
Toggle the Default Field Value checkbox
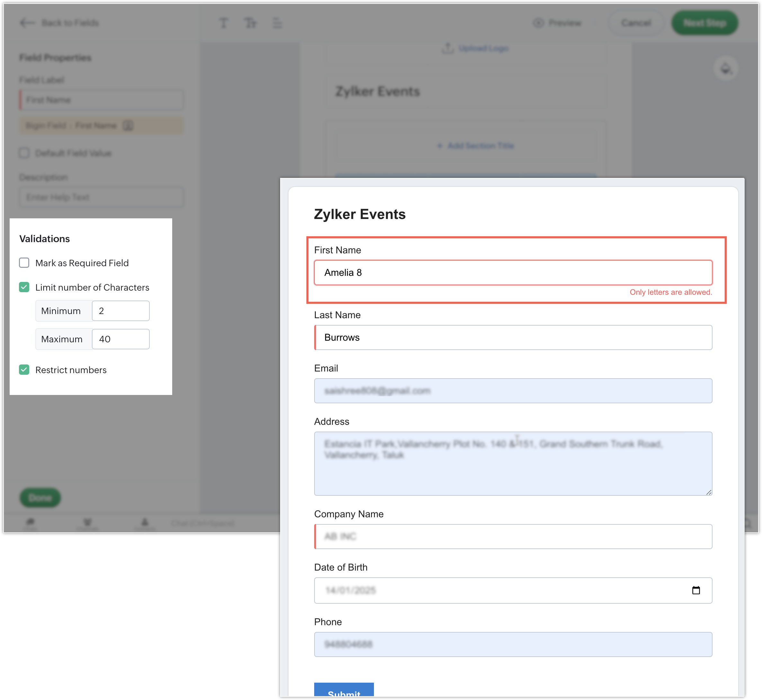[x=24, y=153]
